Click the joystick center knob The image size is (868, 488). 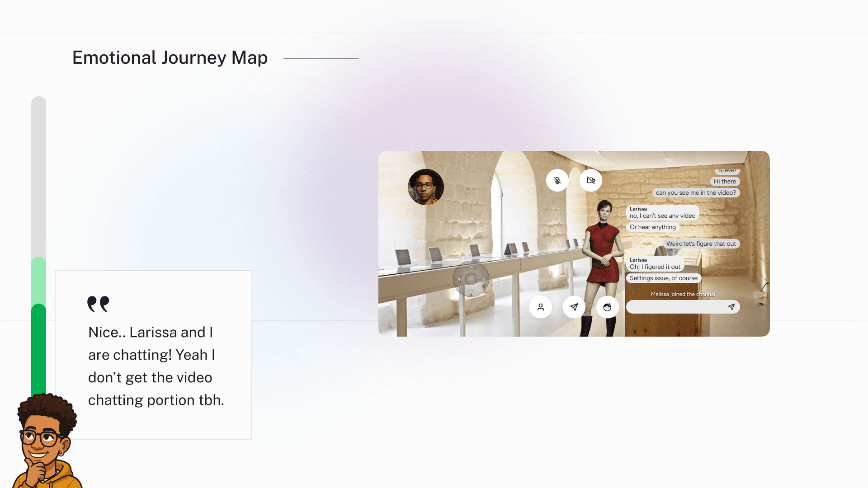click(471, 279)
